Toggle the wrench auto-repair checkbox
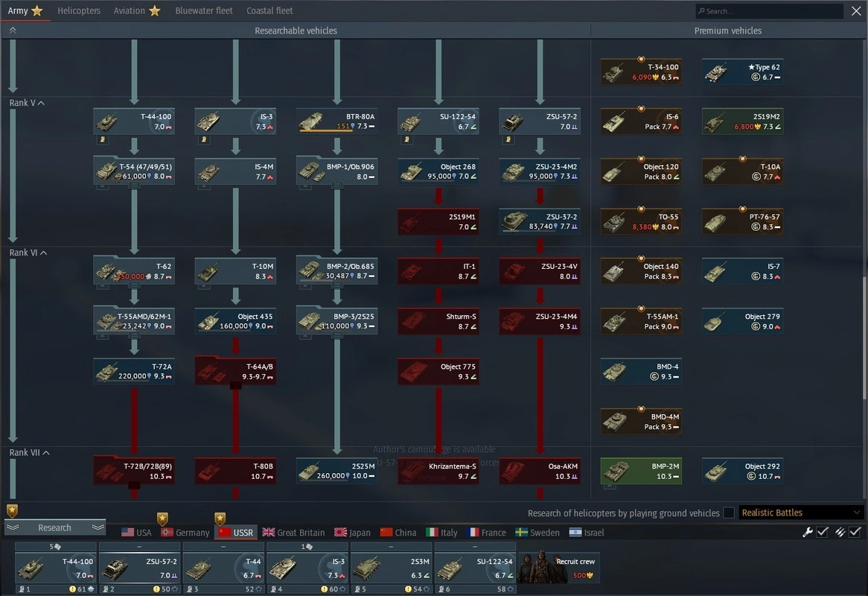Image resolution: width=868 pixels, height=596 pixels. click(823, 532)
